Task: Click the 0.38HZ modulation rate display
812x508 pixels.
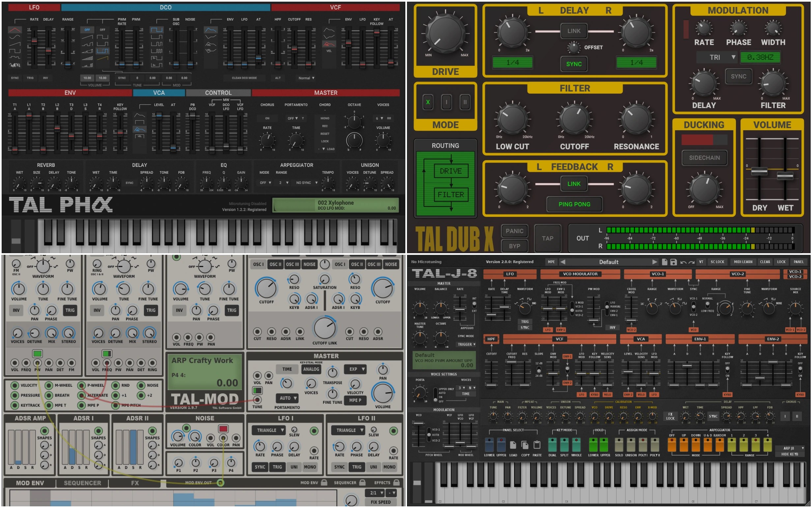Action: click(x=760, y=57)
